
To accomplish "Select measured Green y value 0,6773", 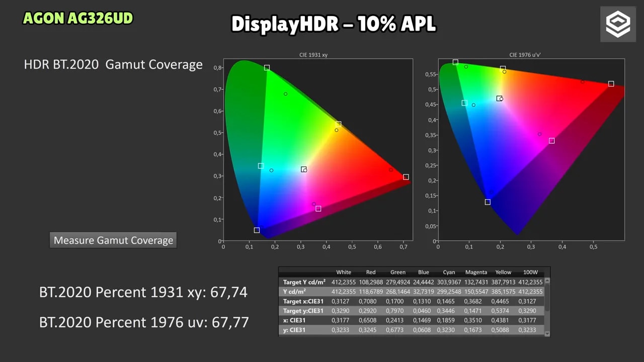I will pyautogui.click(x=398, y=330).
